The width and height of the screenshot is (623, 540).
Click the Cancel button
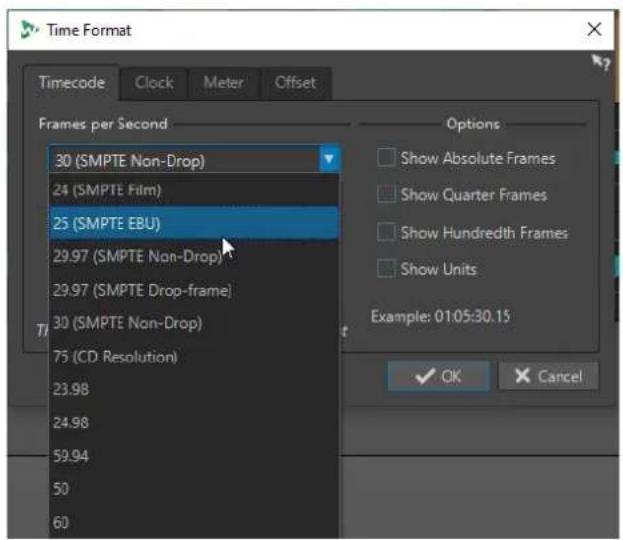coord(548,376)
